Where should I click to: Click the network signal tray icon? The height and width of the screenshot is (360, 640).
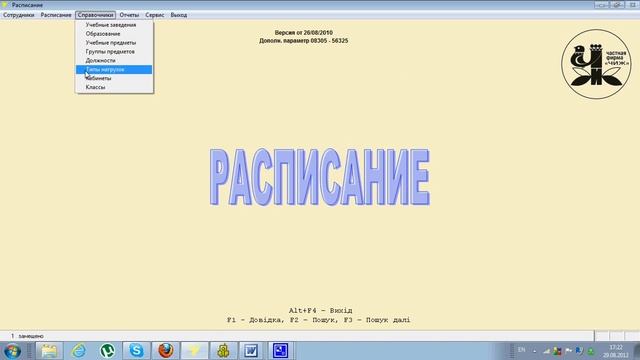[547, 351]
